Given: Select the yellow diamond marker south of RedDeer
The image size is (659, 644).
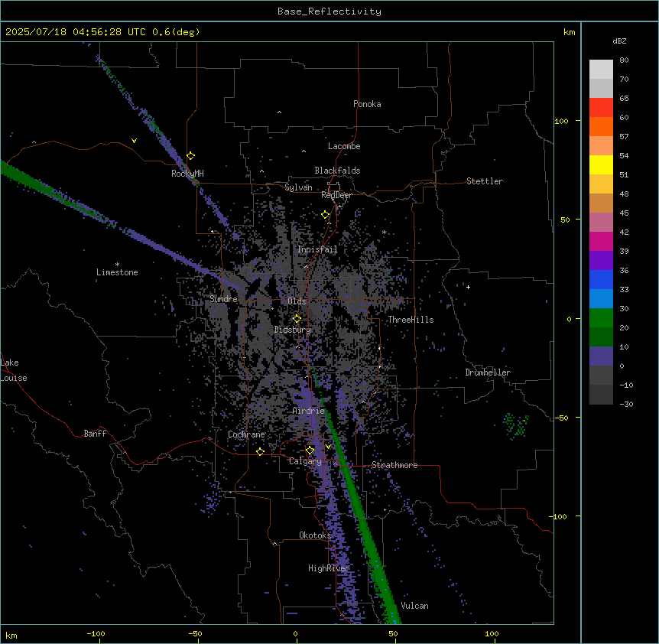Looking at the screenshot, I should [x=326, y=215].
